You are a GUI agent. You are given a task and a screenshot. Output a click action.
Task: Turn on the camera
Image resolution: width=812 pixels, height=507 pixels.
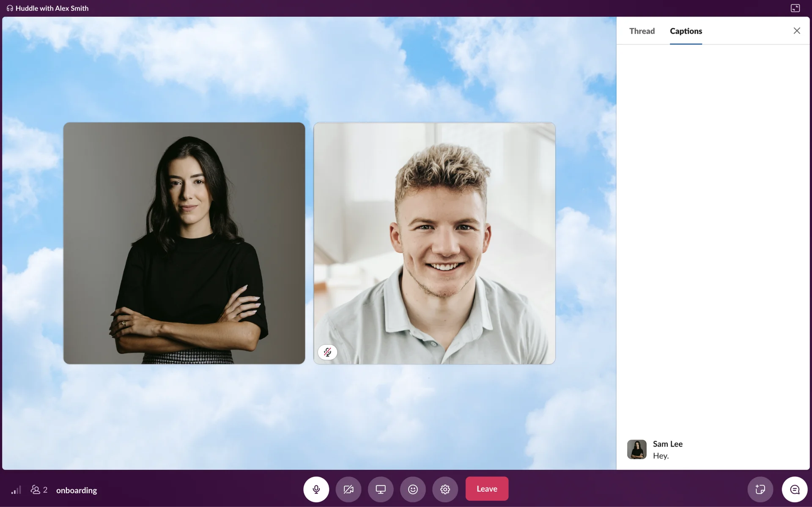[x=348, y=489]
